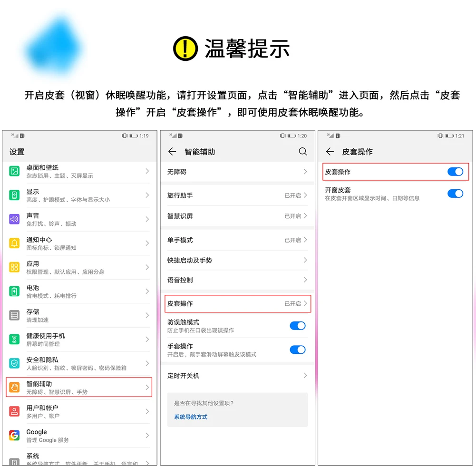Tap the 桌面和壁纸 settings icon

coord(14,171)
